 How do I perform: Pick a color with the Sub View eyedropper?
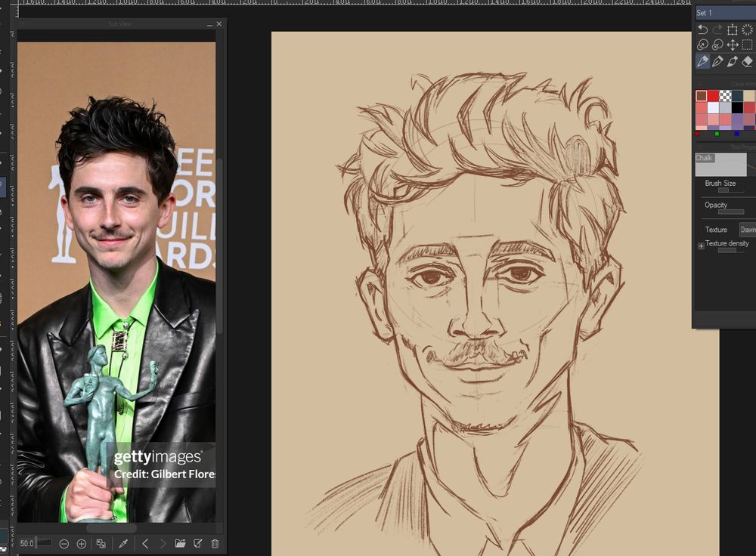[x=122, y=542]
